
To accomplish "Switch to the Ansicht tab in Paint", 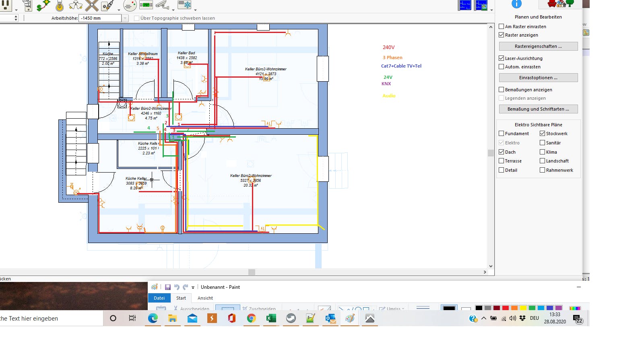I will click(x=205, y=298).
